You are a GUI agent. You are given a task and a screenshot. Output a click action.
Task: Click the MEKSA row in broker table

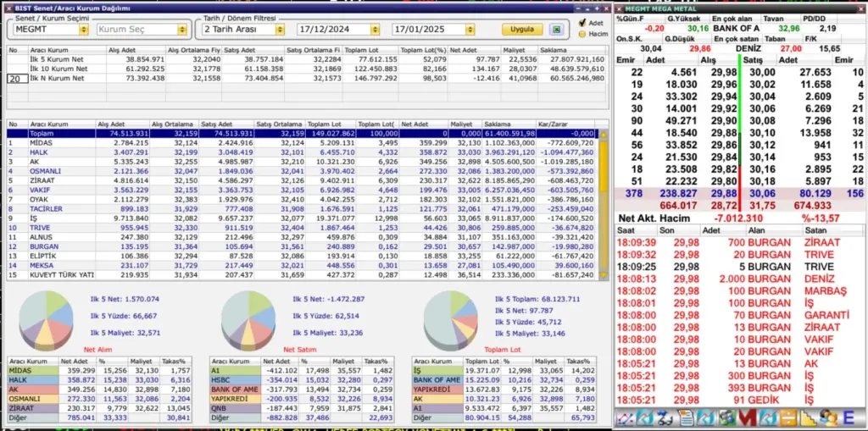[303, 266]
